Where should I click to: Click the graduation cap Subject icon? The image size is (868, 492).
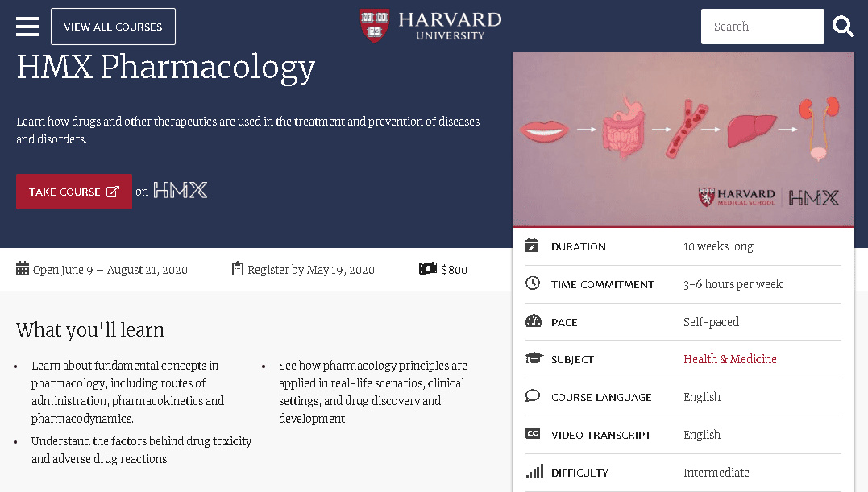tap(534, 358)
